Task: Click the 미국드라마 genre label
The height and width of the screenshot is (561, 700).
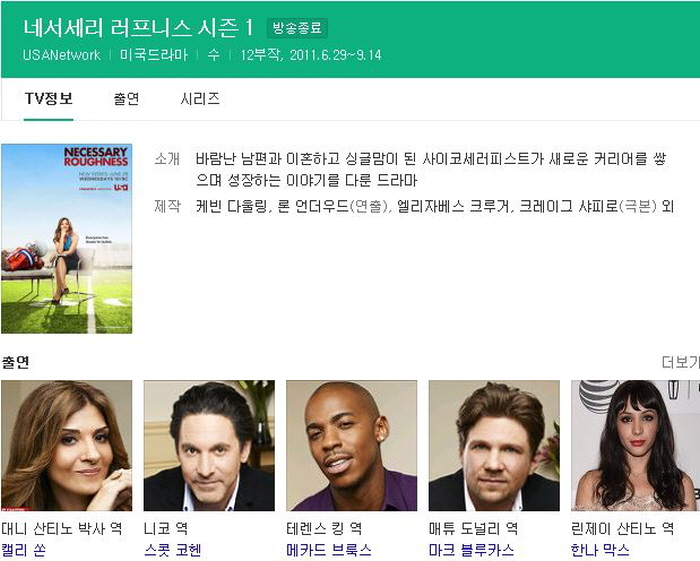Action: coord(154,55)
